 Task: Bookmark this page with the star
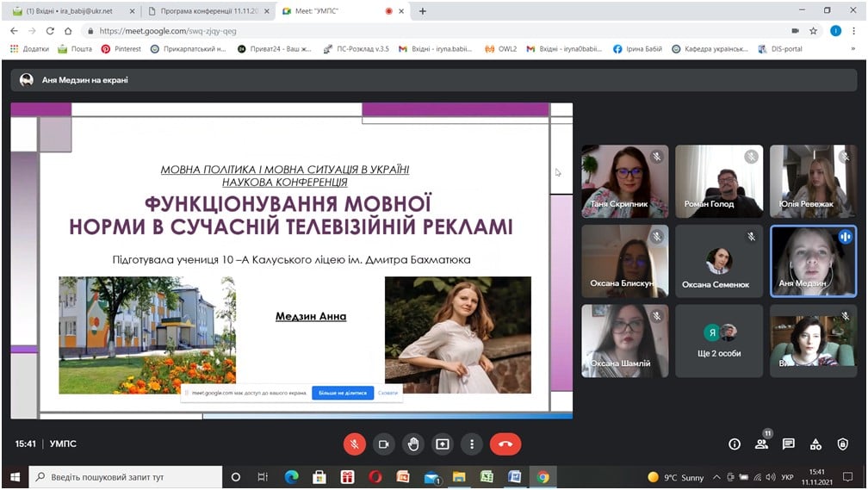click(813, 31)
